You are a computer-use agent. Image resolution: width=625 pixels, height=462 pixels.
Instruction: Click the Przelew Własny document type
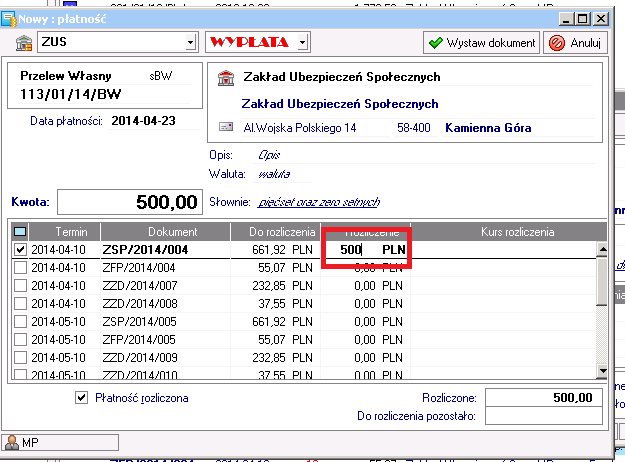tap(66, 76)
